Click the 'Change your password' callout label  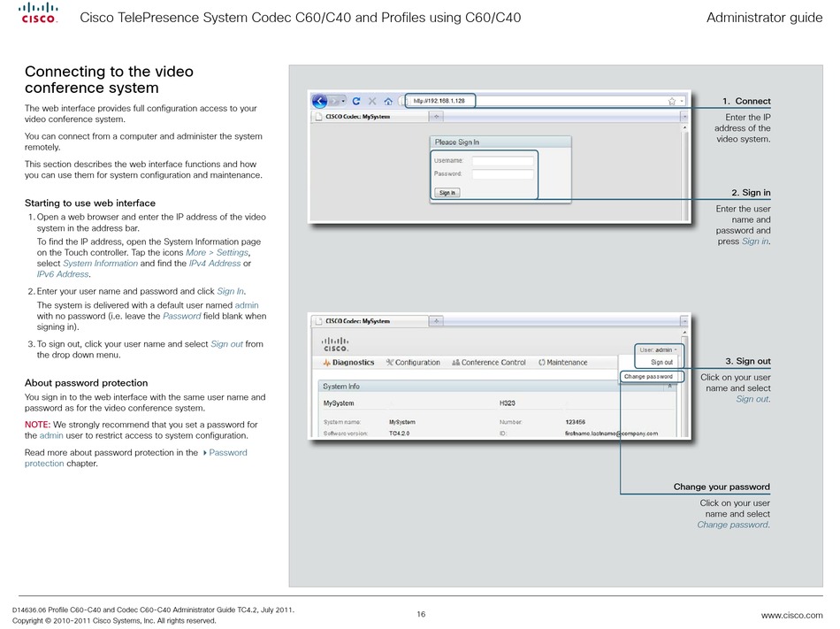[x=722, y=487]
